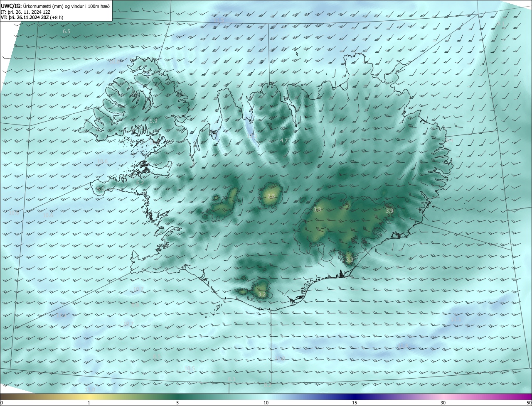Click the colorbar tick label 10
The width and height of the screenshot is (532, 406).
click(x=266, y=403)
